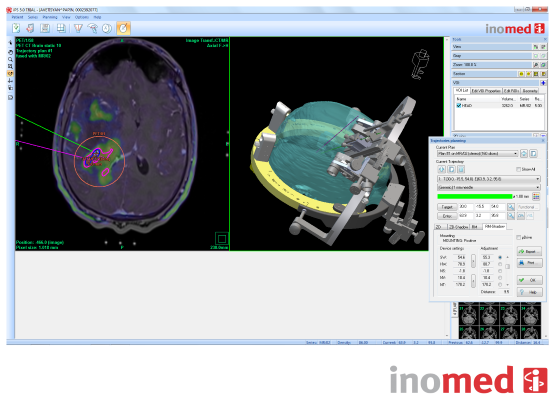
Task: Select the hand pan tool in left sidebar
Action: [10, 52]
